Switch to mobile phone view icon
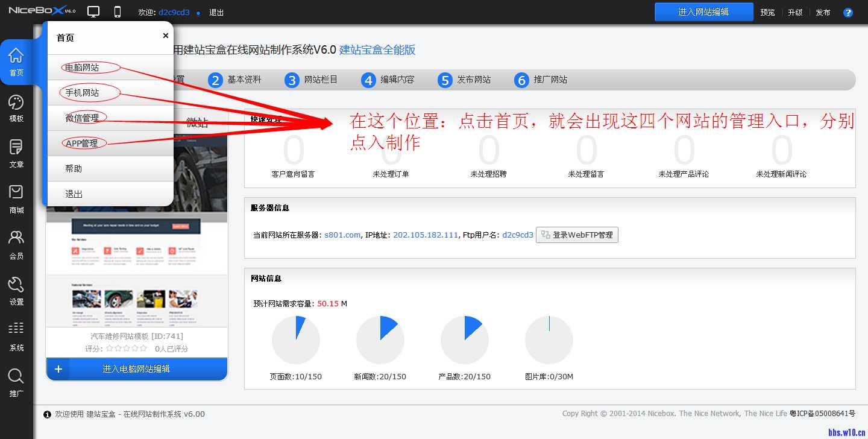The height and width of the screenshot is (439, 868). [118, 12]
